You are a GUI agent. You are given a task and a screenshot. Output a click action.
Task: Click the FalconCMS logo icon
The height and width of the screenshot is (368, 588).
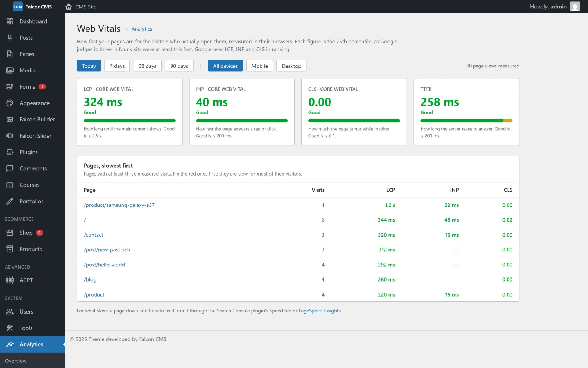click(x=18, y=7)
